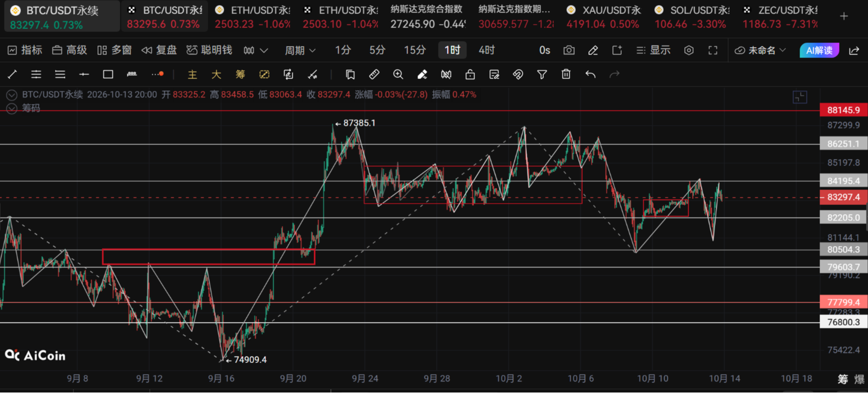The width and height of the screenshot is (868, 397).
Task: Select the trend line drawing tool
Action: [x=12, y=74]
